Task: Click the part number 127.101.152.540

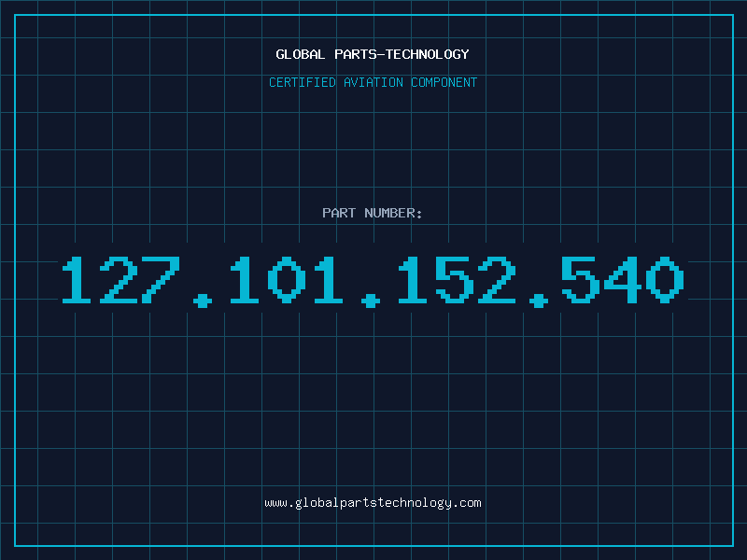Action: pos(373,281)
